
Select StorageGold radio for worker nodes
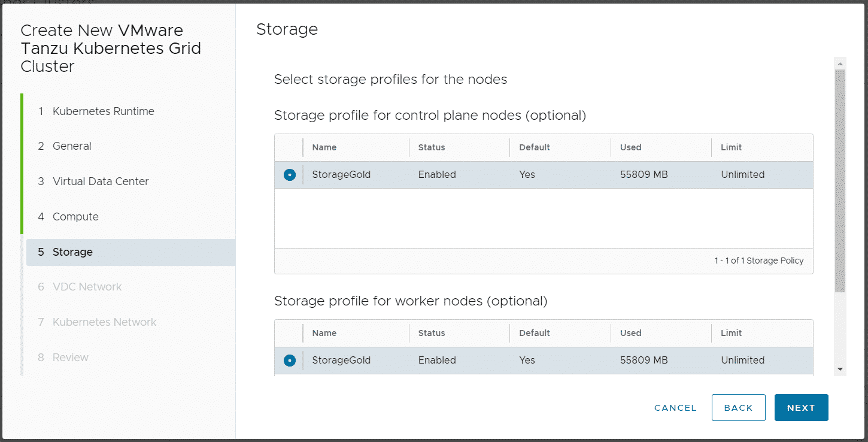pyautogui.click(x=290, y=361)
